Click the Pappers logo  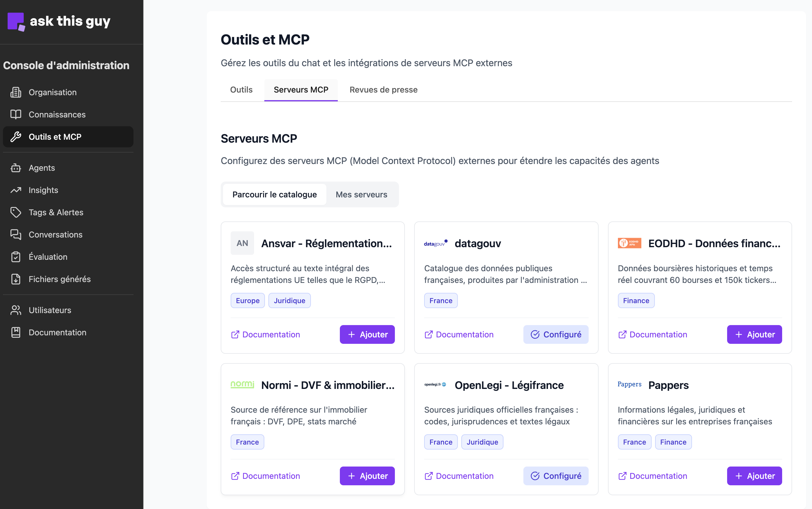[629, 384]
